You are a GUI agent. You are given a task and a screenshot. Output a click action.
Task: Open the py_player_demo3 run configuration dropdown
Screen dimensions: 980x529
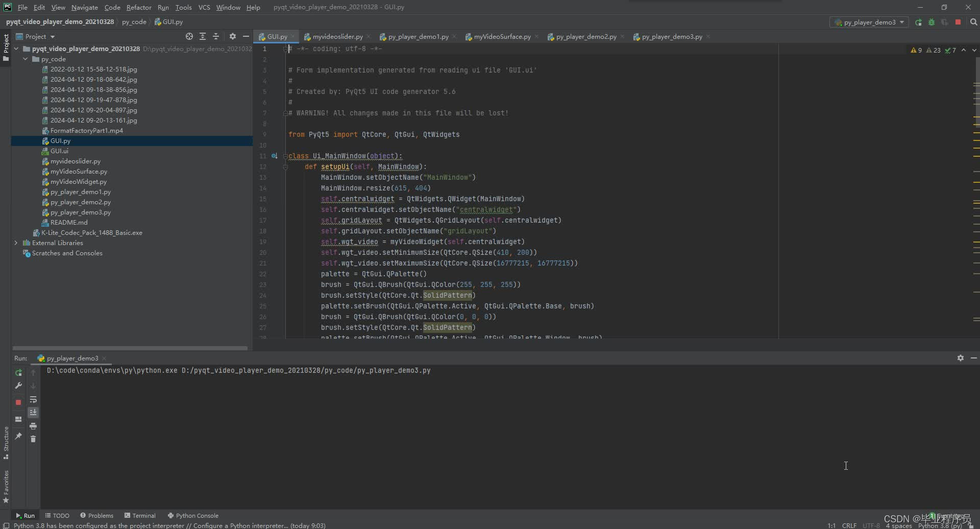click(x=869, y=22)
